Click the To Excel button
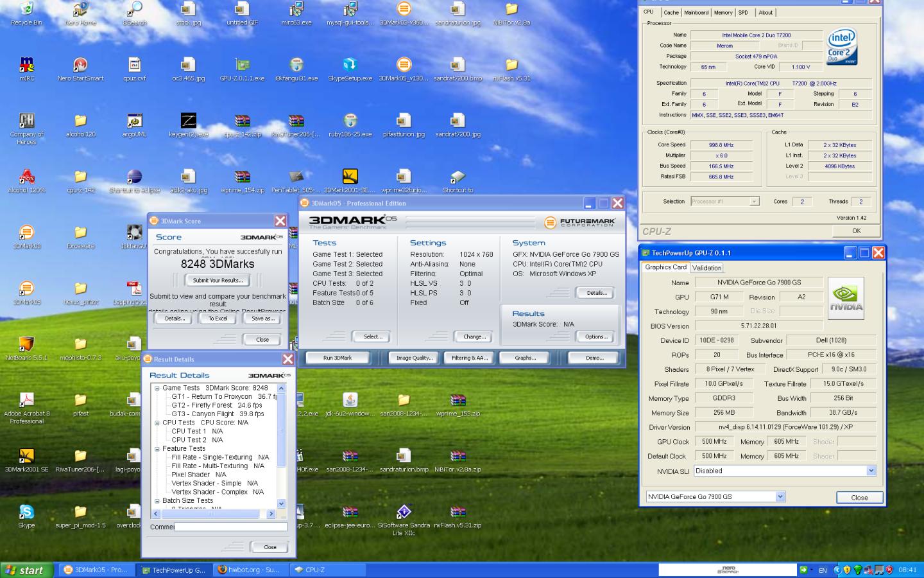 pos(218,319)
